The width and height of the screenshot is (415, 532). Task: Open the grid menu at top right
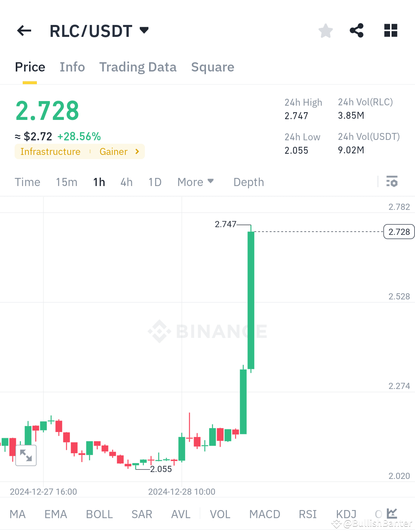(x=390, y=31)
